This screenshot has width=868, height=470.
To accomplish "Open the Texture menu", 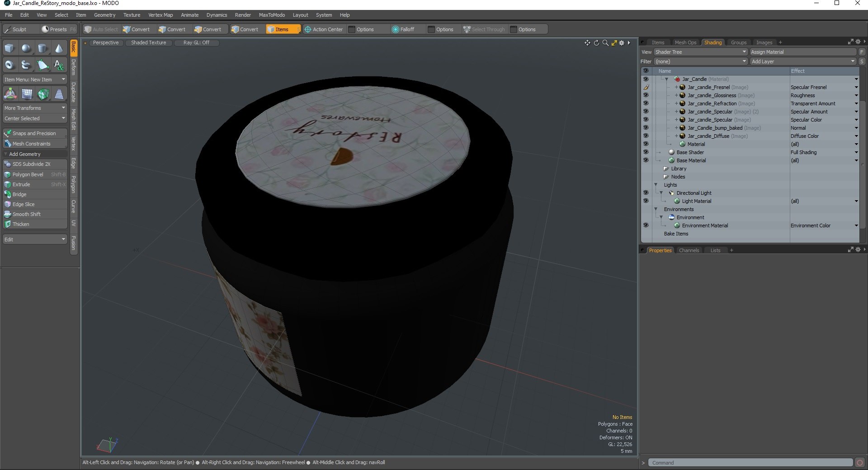I will 132,15.
